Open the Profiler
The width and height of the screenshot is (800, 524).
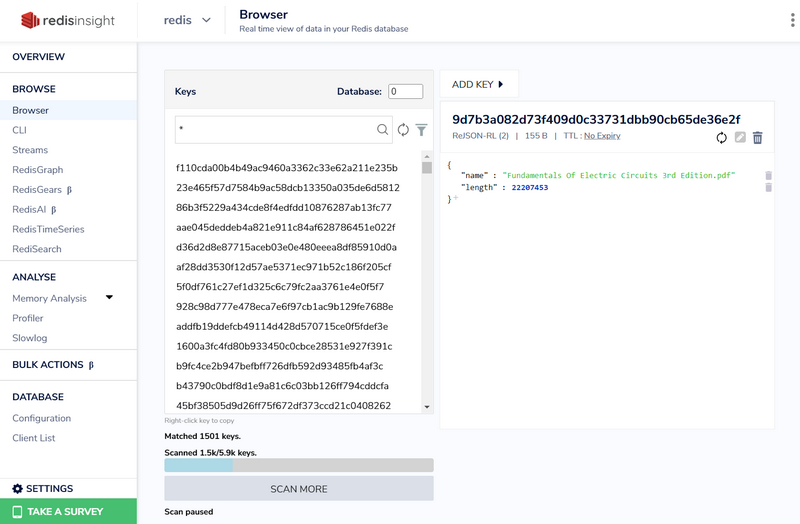coord(28,318)
